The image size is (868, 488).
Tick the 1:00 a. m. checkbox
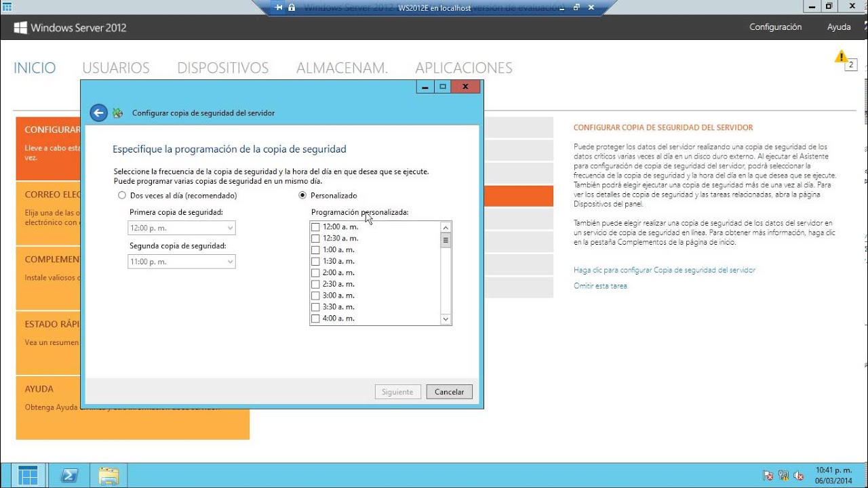pyautogui.click(x=315, y=250)
